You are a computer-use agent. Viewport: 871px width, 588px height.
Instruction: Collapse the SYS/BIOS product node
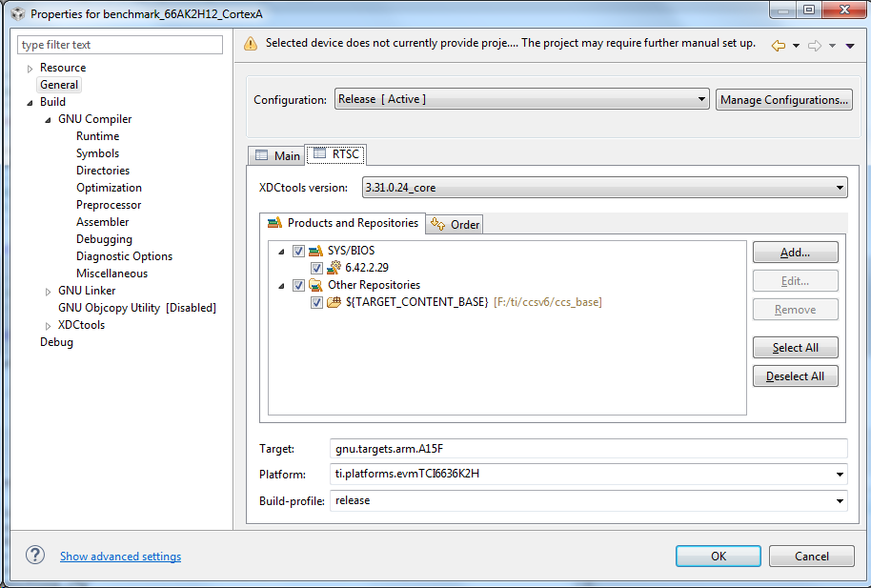[x=282, y=252]
